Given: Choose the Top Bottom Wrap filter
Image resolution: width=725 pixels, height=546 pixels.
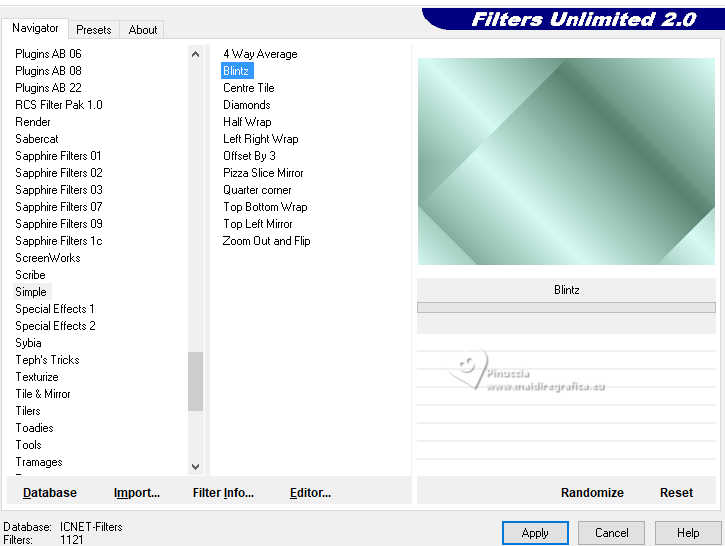Looking at the screenshot, I should pos(265,207).
